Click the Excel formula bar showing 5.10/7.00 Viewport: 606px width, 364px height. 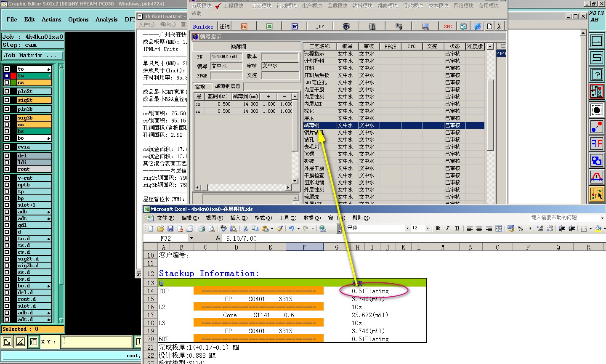415,238
